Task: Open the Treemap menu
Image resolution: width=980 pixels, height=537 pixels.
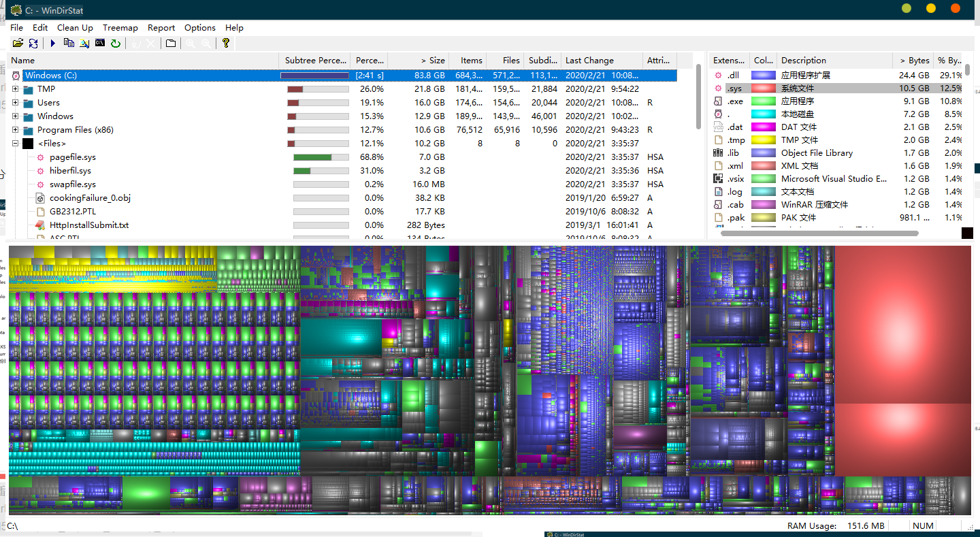Action: pos(120,28)
